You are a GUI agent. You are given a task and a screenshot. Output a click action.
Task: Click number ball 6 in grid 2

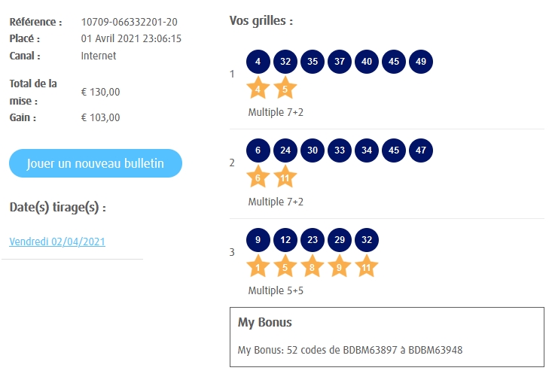(x=258, y=150)
